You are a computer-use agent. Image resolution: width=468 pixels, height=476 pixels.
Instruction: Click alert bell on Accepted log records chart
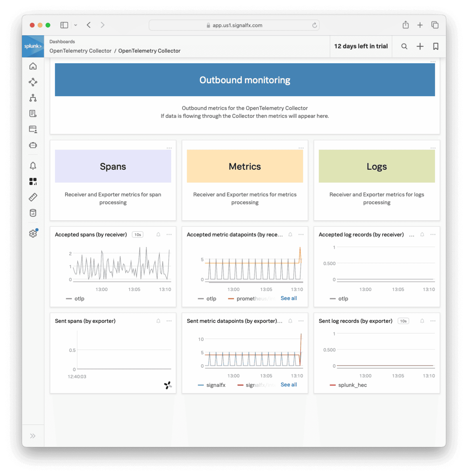coord(422,235)
